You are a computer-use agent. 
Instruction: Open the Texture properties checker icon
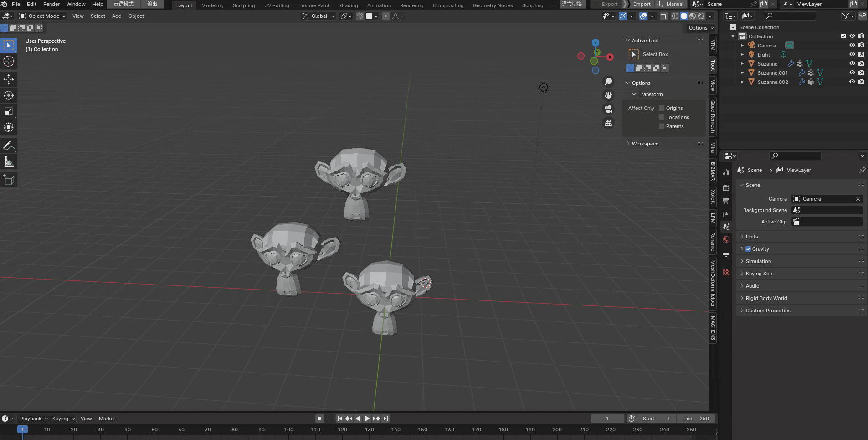click(x=726, y=272)
